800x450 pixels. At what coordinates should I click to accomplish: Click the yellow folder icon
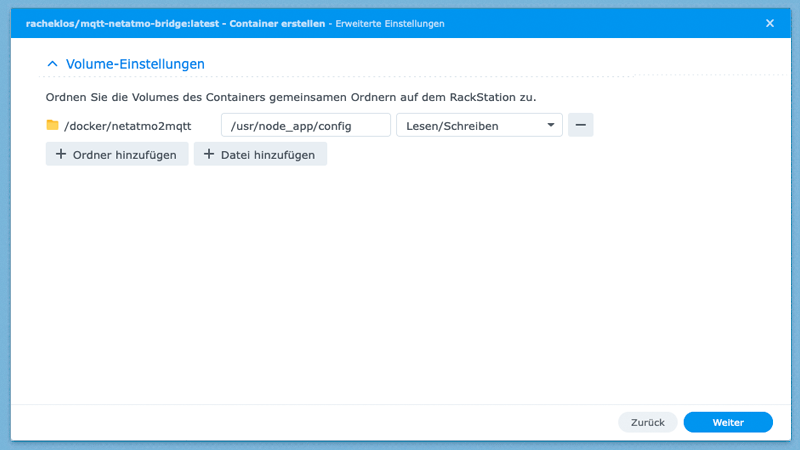pos(53,126)
